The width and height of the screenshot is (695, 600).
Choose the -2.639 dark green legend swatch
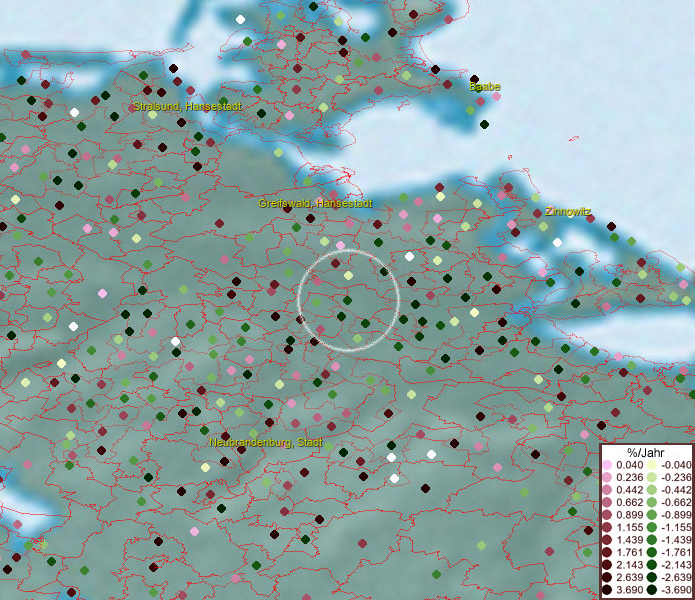coord(652,577)
